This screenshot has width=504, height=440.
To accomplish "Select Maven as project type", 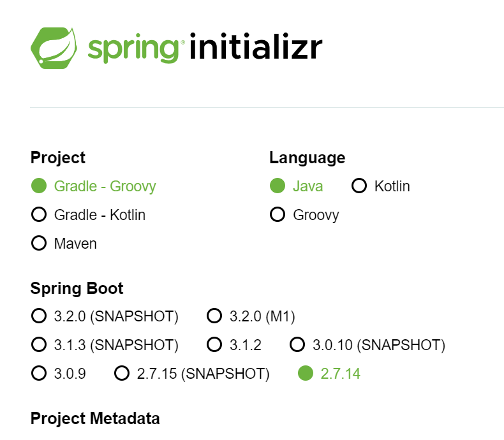I will 40,243.
